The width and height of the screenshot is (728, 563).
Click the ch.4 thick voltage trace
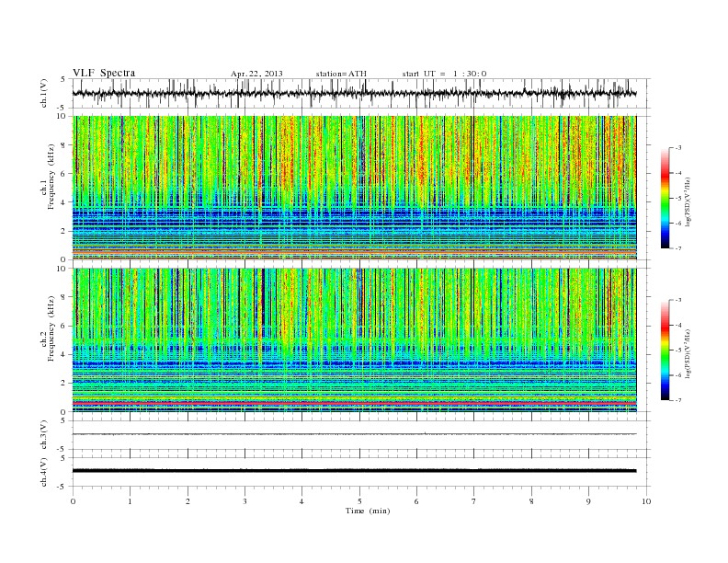354,471
